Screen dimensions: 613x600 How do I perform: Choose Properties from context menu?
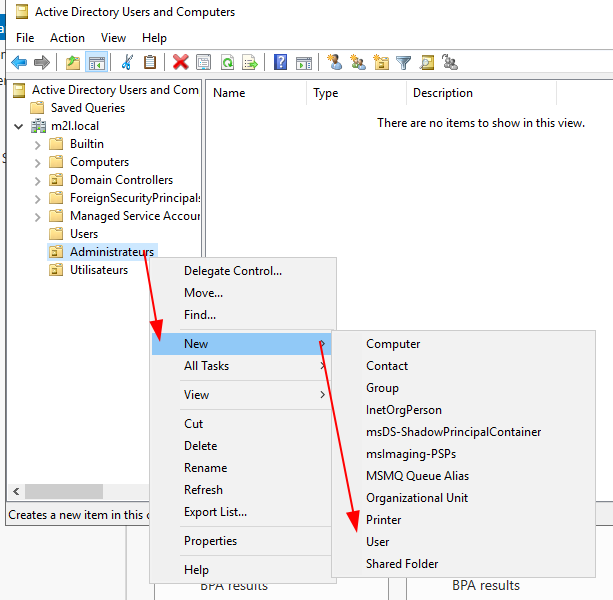point(242,541)
